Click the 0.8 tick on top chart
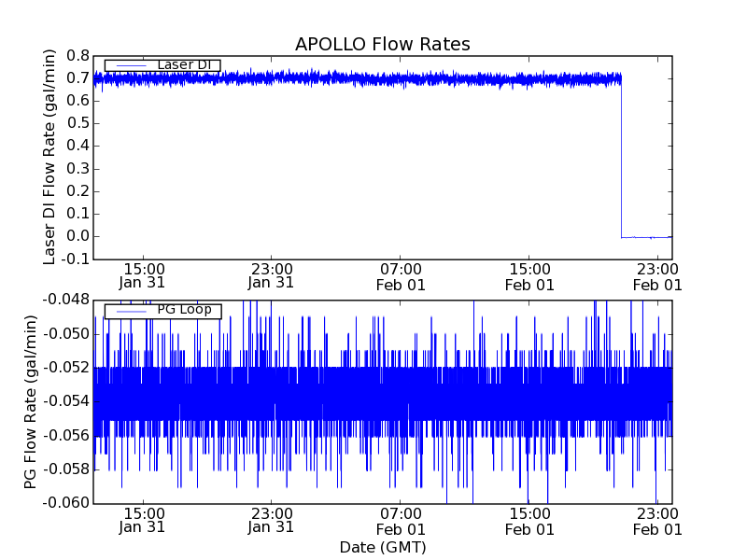 pos(78,56)
